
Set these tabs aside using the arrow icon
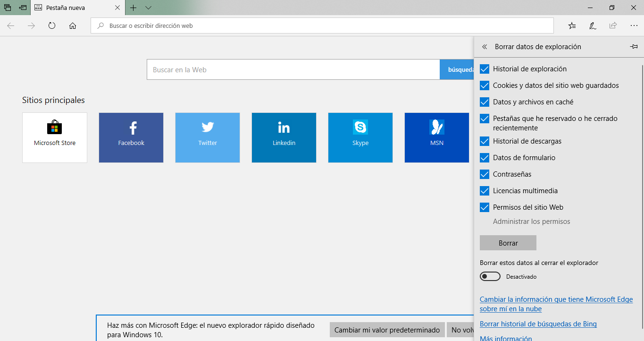[23, 8]
